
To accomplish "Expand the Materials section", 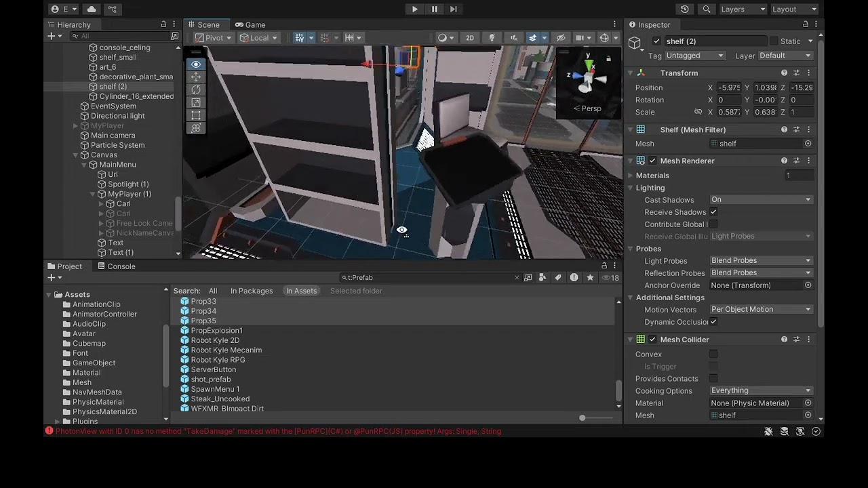I will (x=631, y=176).
